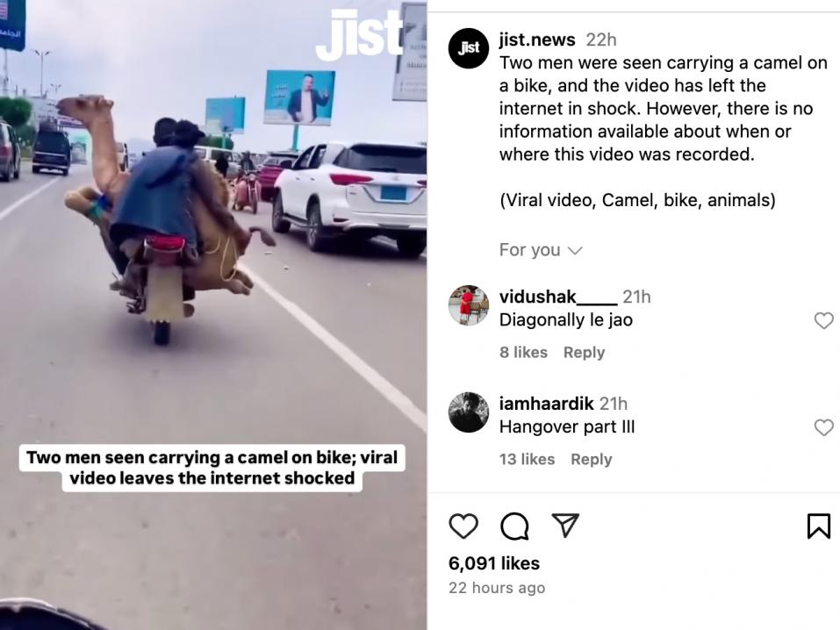Image resolution: width=840 pixels, height=630 pixels.
Task: Open the jist.news username link
Action: pyautogui.click(x=537, y=39)
